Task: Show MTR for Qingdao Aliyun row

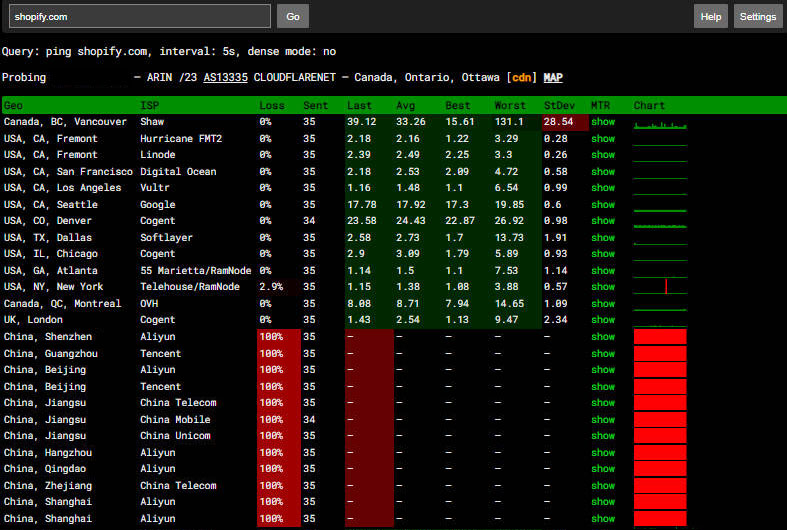Action: pyautogui.click(x=602, y=469)
